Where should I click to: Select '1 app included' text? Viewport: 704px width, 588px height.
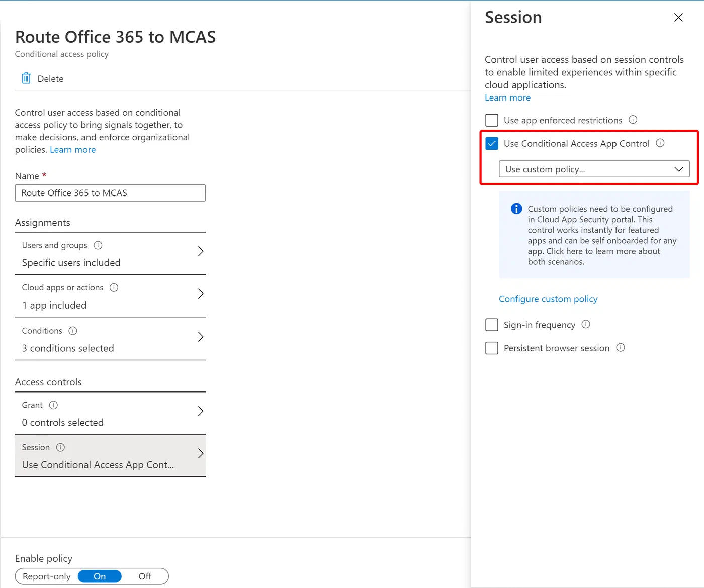click(54, 305)
